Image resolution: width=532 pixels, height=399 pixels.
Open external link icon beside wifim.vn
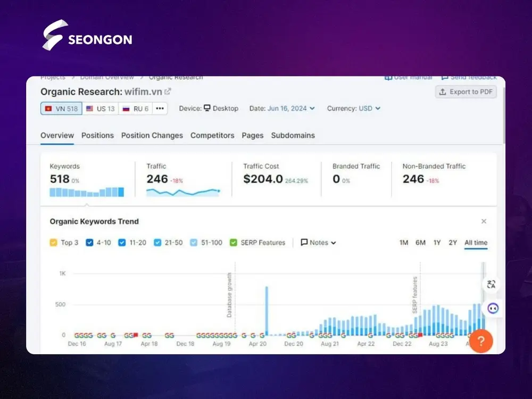pyautogui.click(x=168, y=92)
